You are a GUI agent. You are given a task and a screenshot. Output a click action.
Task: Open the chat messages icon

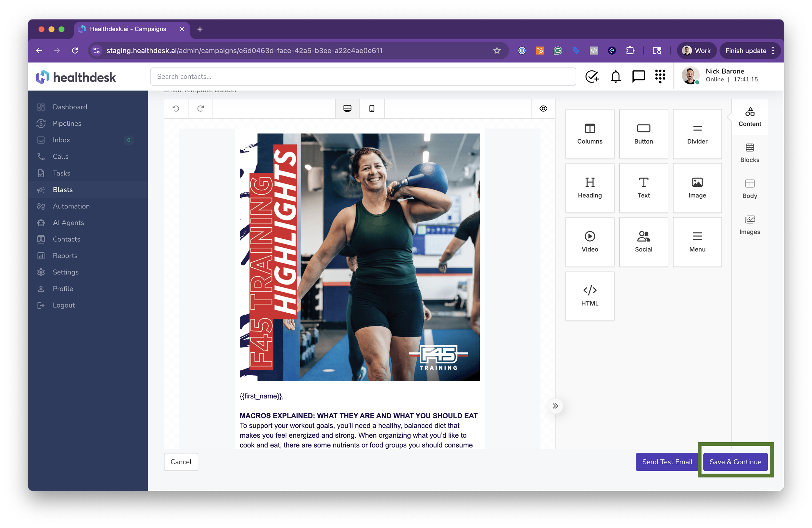(x=638, y=76)
